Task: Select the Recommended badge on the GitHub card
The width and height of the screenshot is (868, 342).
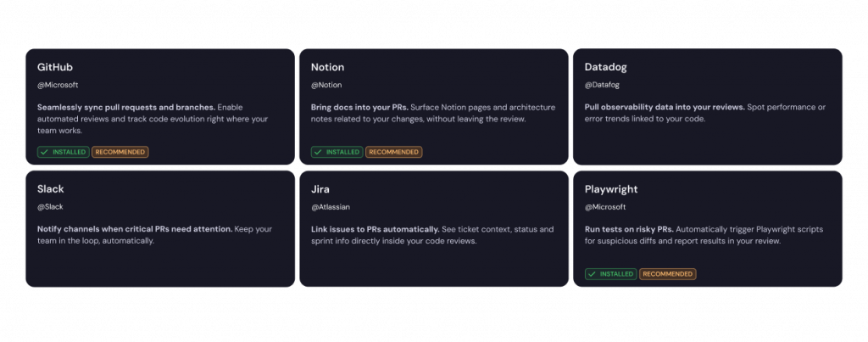Action: pos(120,152)
